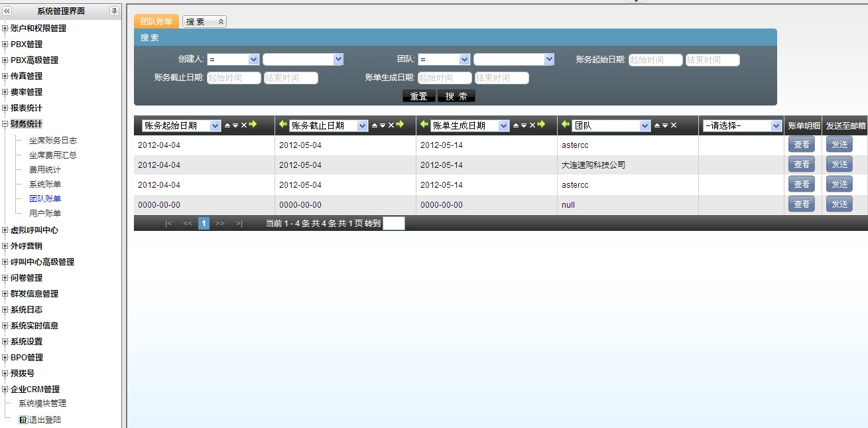Sort 账务起始日期 column ascending with up arrow
Screen dimensions: 868x428
[227, 125]
